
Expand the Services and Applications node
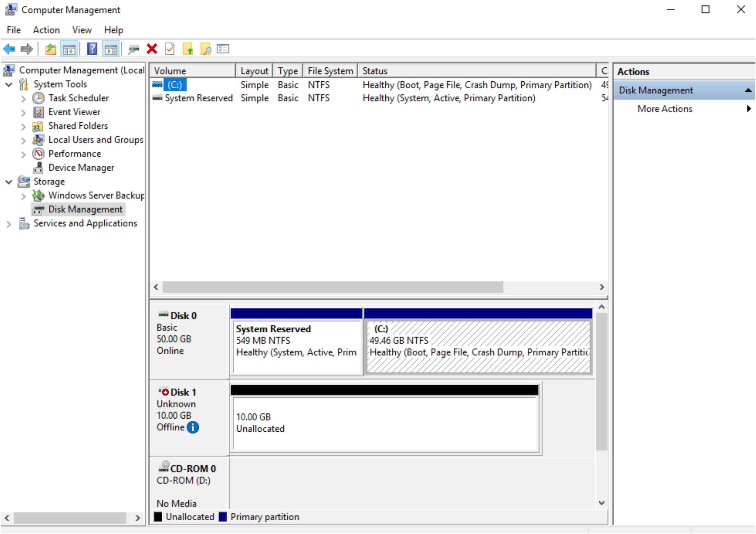point(9,224)
